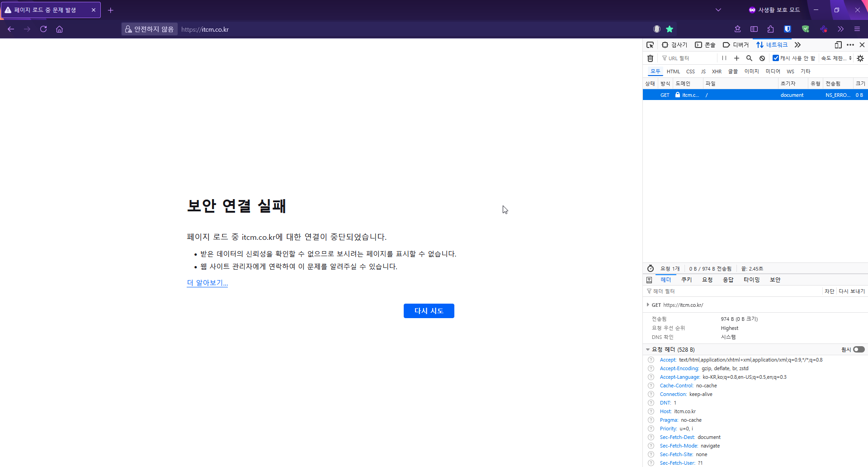Filter requests by JS
This screenshot has width=868, height=467.
[703, 71]
